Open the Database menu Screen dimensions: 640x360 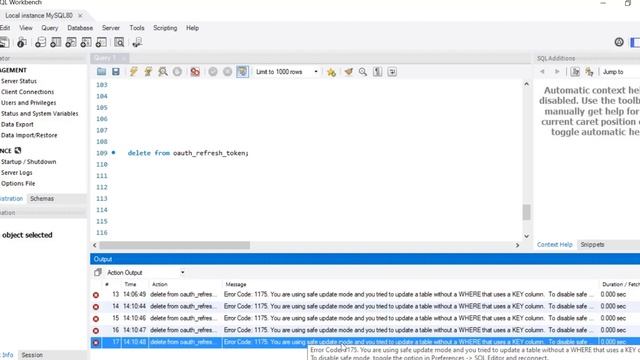pos(80,28)
